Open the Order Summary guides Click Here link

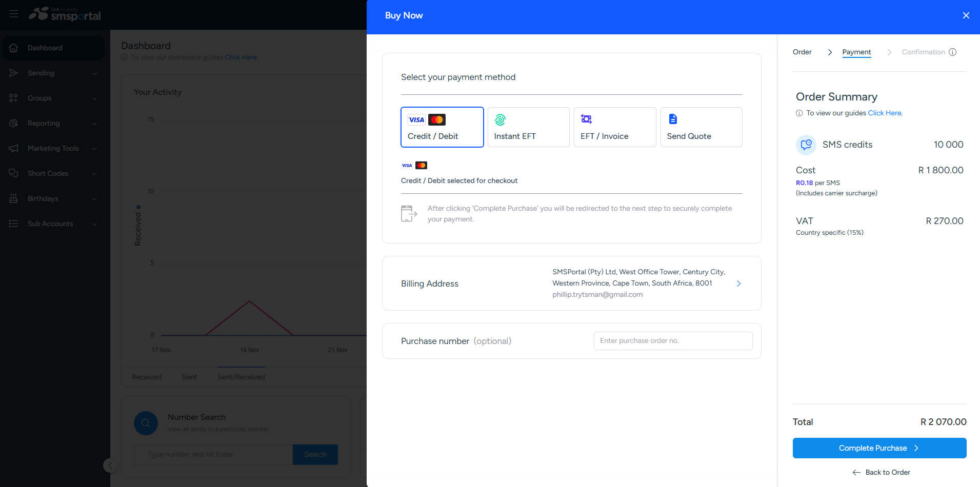pyautogui.click(x=885, y=113)
